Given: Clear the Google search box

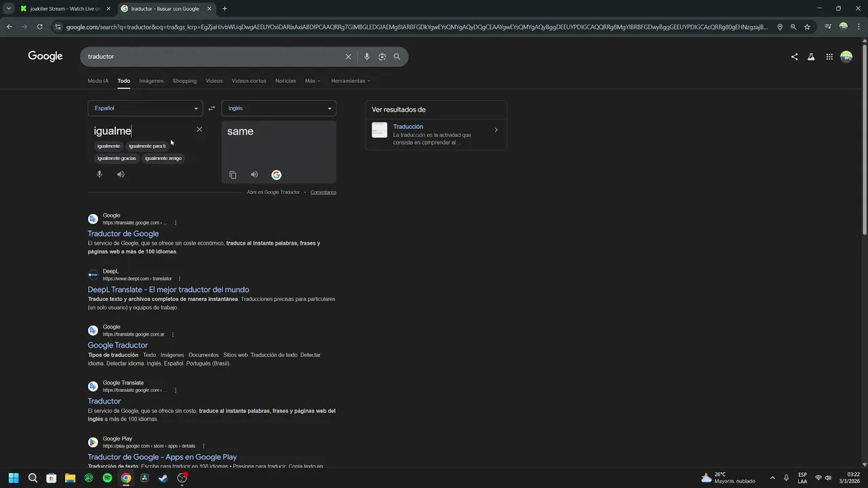Looking at the screenshot, I should coord(349,56).
